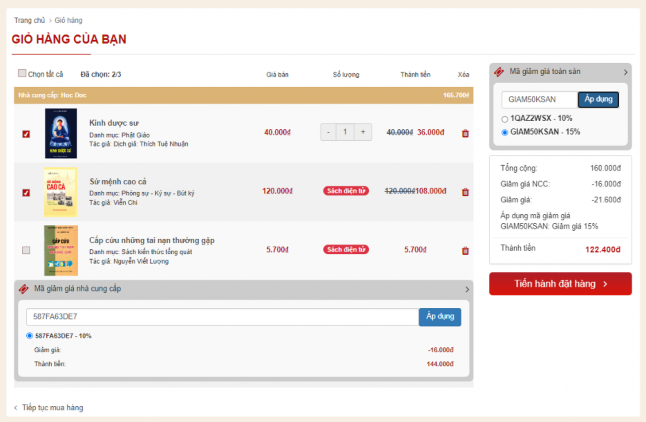Select the 587FA63DE7 10% supplier code

click(30, 335)
